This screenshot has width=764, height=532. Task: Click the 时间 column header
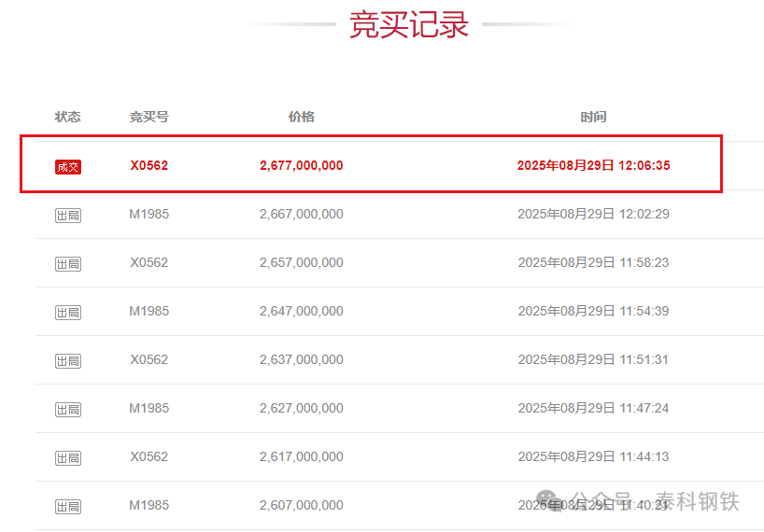(x=593, y=117)
